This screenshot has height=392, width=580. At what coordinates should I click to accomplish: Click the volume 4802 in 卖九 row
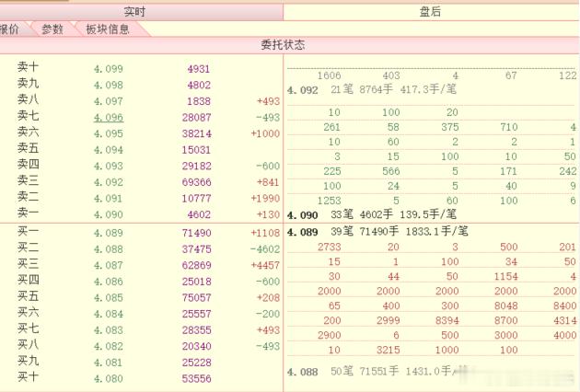pos(199,85)
